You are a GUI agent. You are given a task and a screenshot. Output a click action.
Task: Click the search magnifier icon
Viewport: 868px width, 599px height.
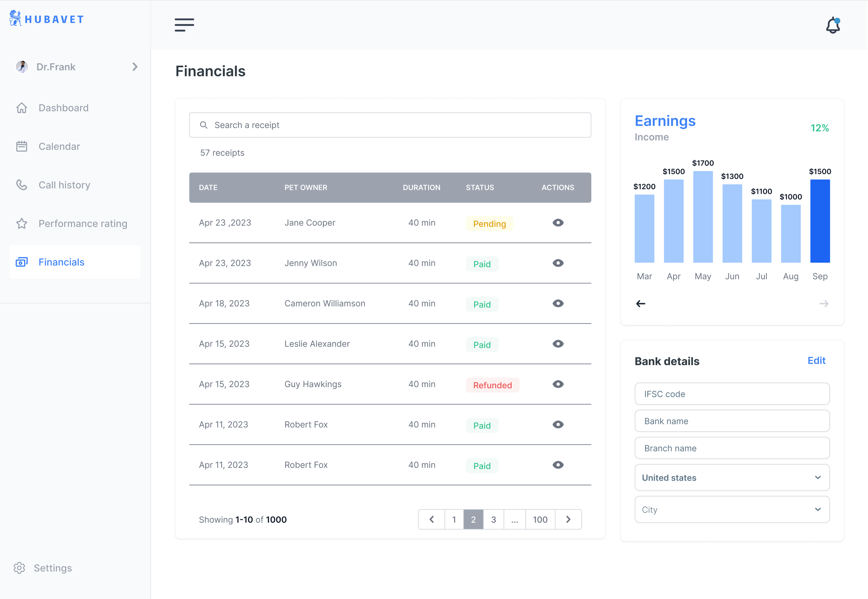pyautogui.click(x=203, y=125)
